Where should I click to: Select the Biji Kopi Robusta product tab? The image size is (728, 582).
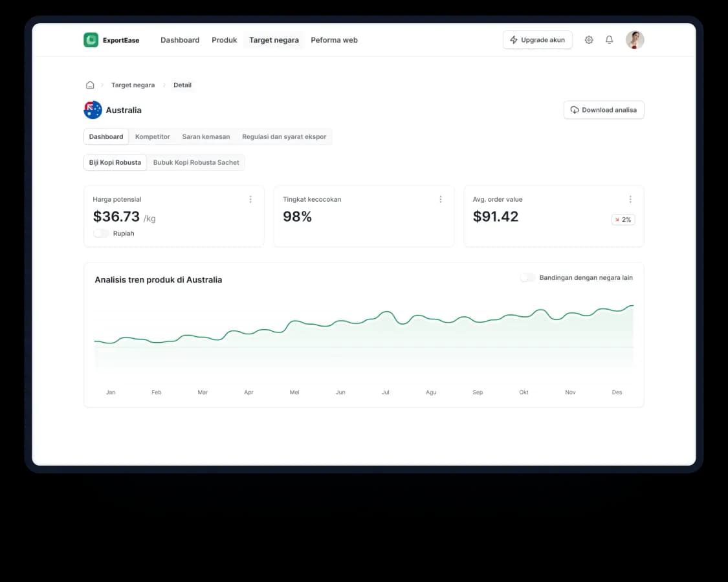115,162
